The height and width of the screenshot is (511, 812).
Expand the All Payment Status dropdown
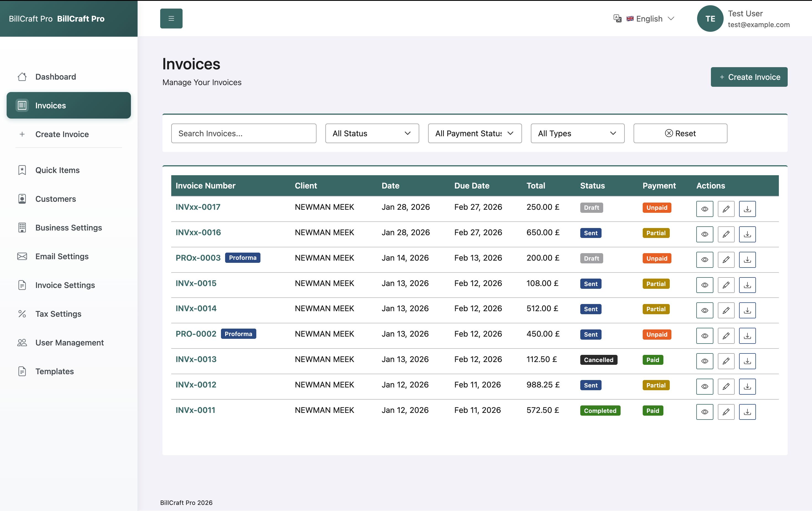(474, 133)
